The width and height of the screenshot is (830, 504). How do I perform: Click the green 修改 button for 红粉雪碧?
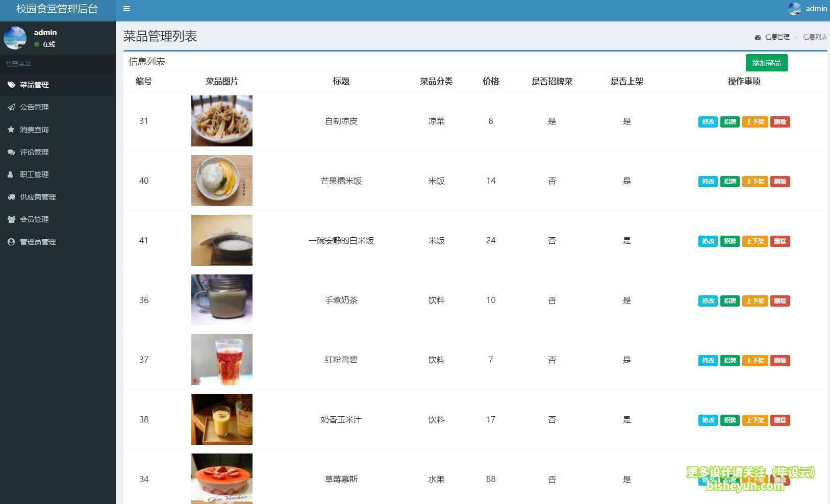[x=708, y=360]
